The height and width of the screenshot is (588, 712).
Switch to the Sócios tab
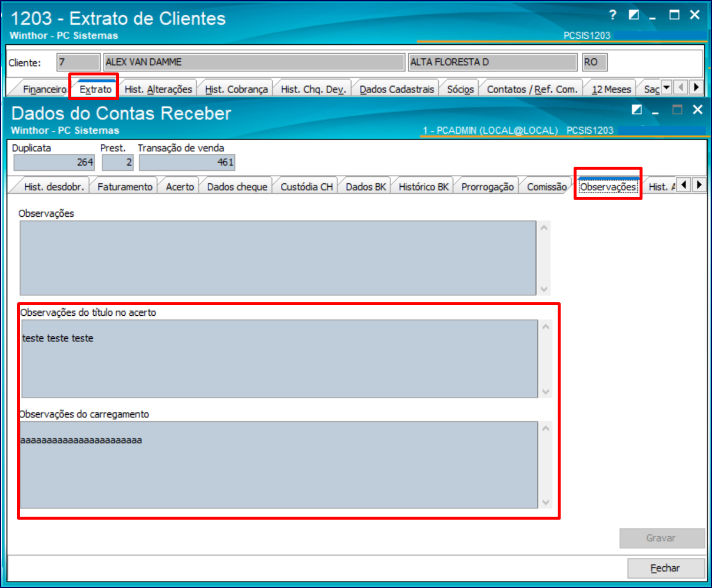(460, 89)
